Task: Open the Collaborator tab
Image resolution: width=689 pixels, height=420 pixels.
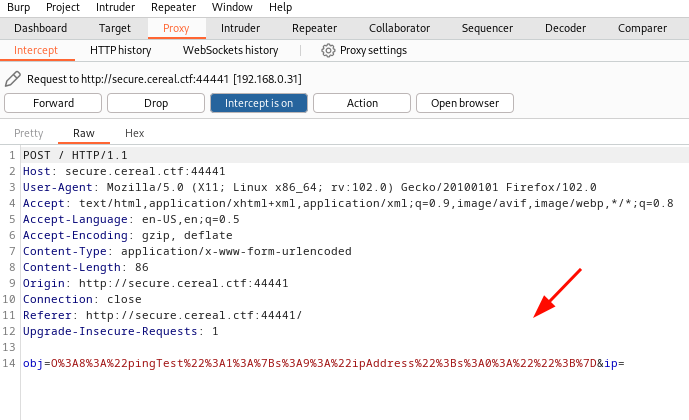Action: (x=399, y=28)
